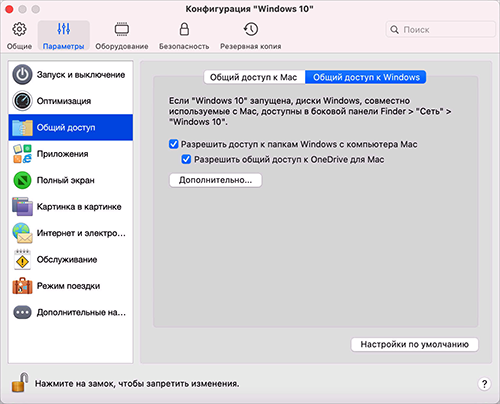
Task: Toggle Разрешить доступ к папкам Windows checkbox
Action: coord(174,144)
